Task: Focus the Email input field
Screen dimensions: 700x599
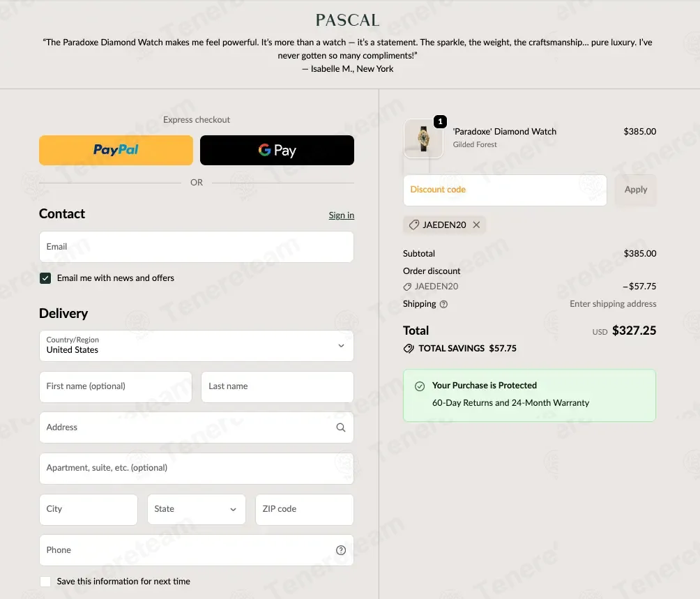Action: tap(196, 247)
